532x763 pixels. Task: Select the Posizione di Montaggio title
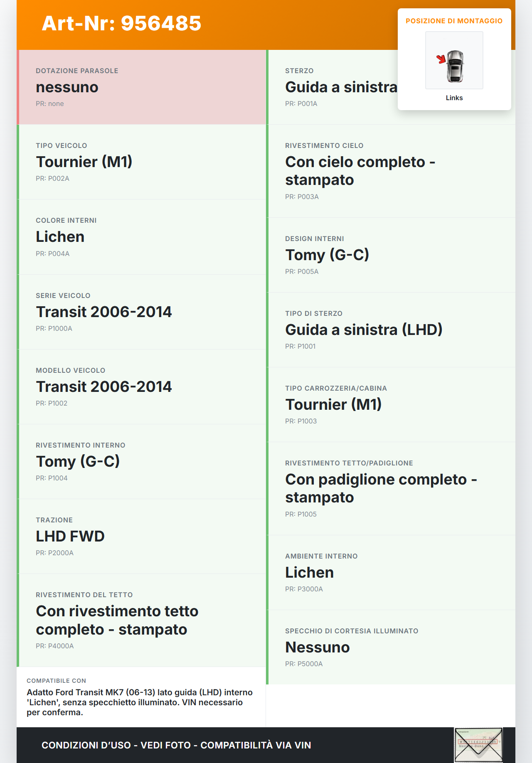[x=454, y=21]
